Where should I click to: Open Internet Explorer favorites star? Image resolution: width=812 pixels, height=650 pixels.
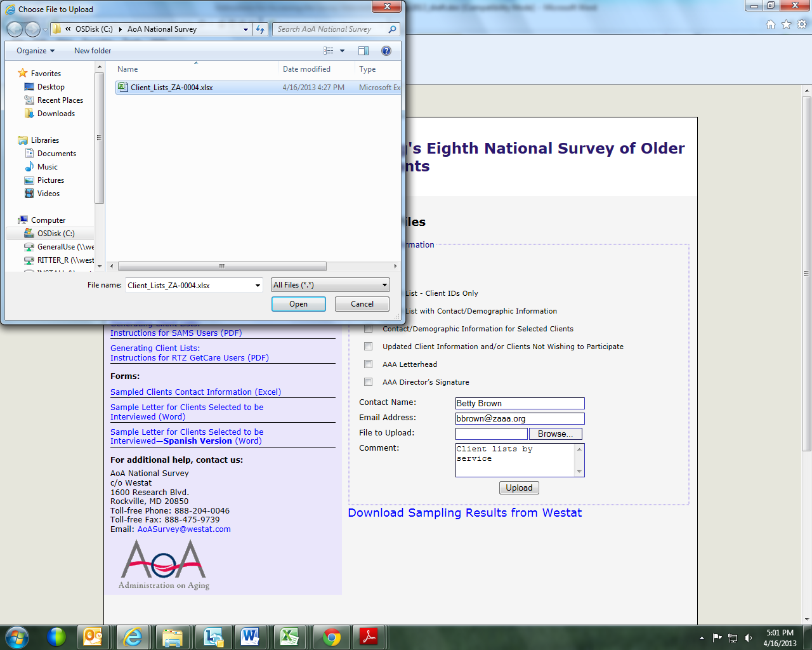[x=787, y=25]
